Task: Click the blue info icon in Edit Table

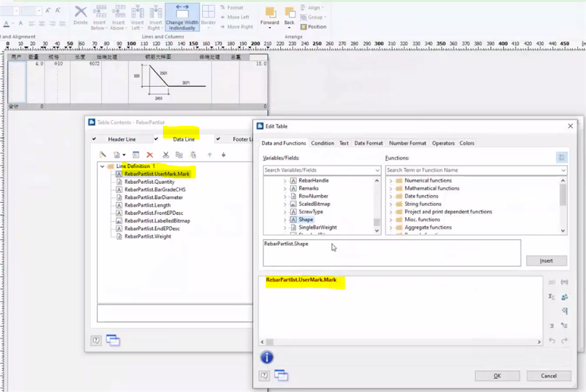Action: [x=267, y=357]
